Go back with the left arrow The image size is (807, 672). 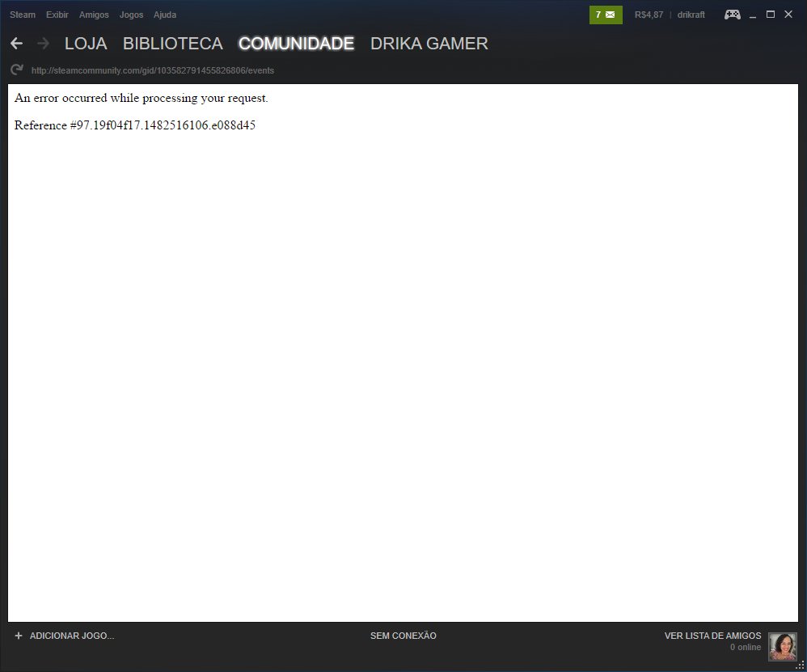16,44
